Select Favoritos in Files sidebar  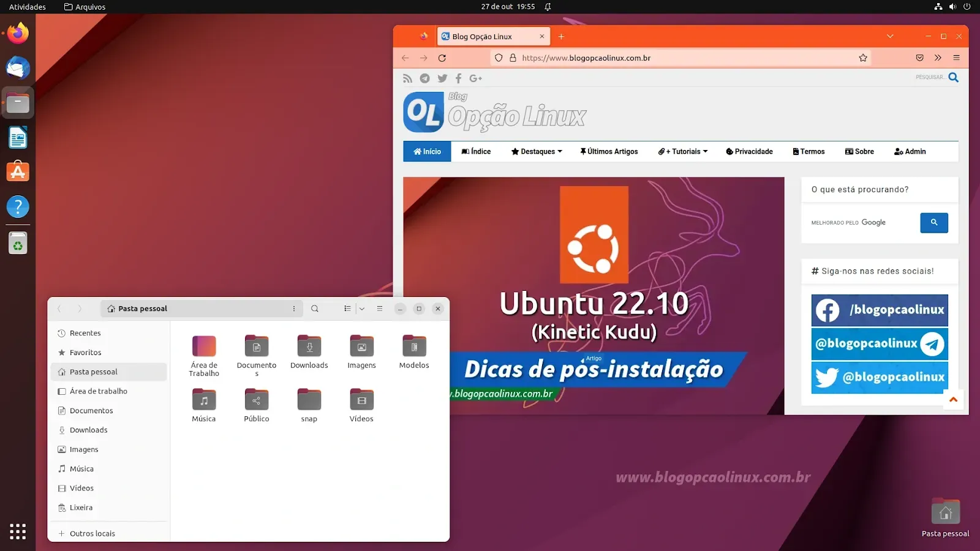(x=109, y=353)
